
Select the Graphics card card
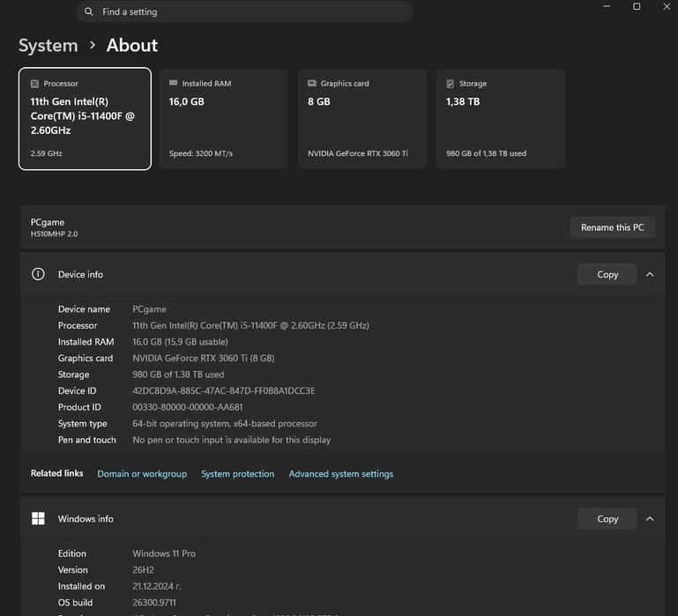point(361,118)
